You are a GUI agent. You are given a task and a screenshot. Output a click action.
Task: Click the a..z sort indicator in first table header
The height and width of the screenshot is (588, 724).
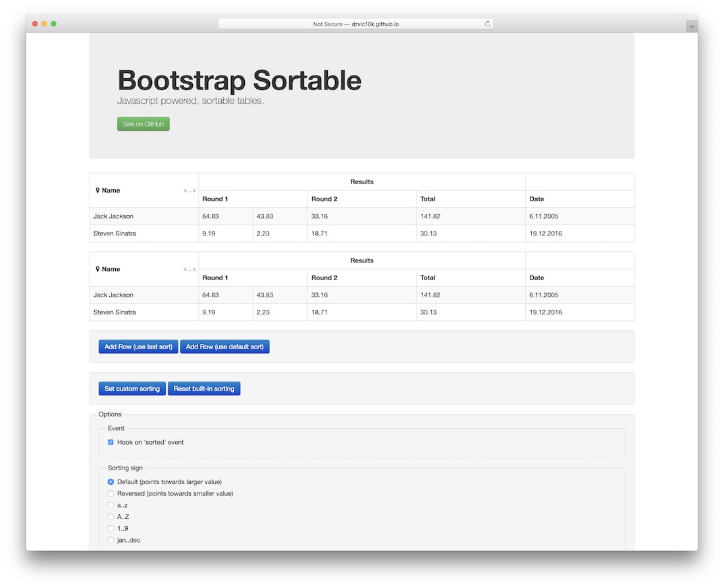point(190,190)
